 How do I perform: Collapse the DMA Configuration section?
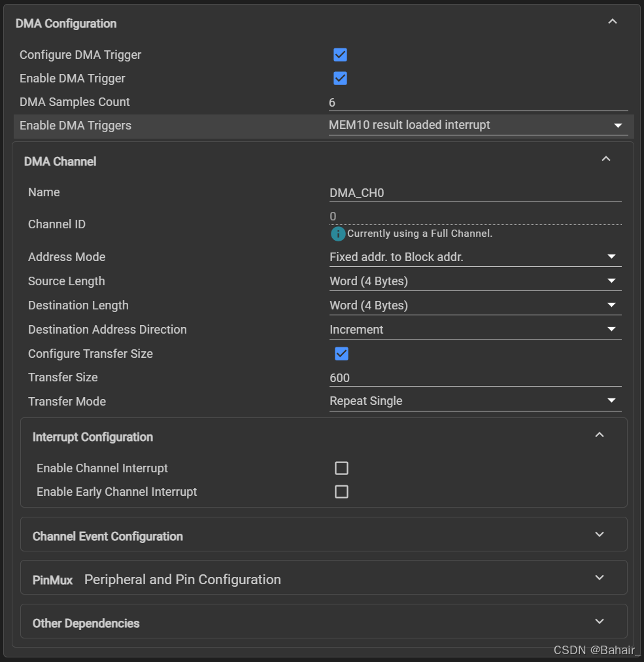[613, 22]
